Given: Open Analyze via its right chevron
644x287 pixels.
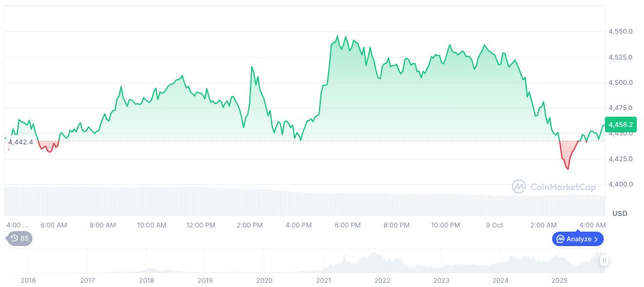Looking at the screenshot, I should click(x=596, y=239).
